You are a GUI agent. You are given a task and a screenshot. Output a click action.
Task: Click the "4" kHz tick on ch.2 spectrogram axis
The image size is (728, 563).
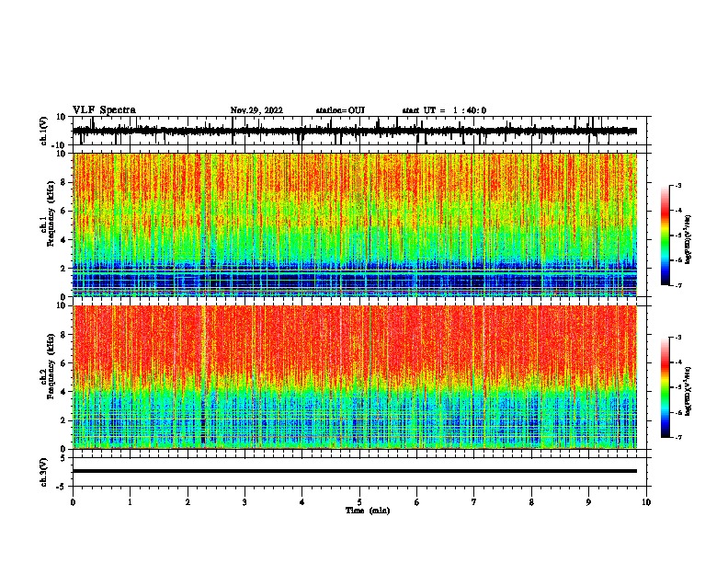(63, 392)
